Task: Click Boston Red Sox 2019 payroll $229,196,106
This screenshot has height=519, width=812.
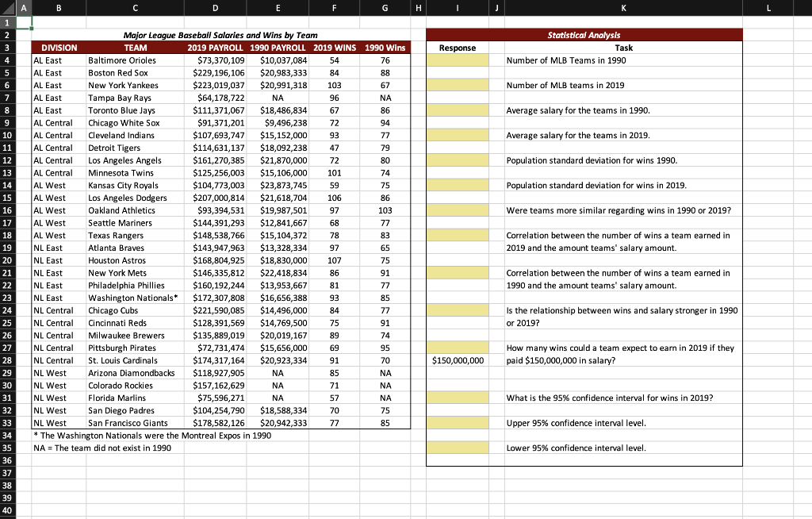Action: 216,72
